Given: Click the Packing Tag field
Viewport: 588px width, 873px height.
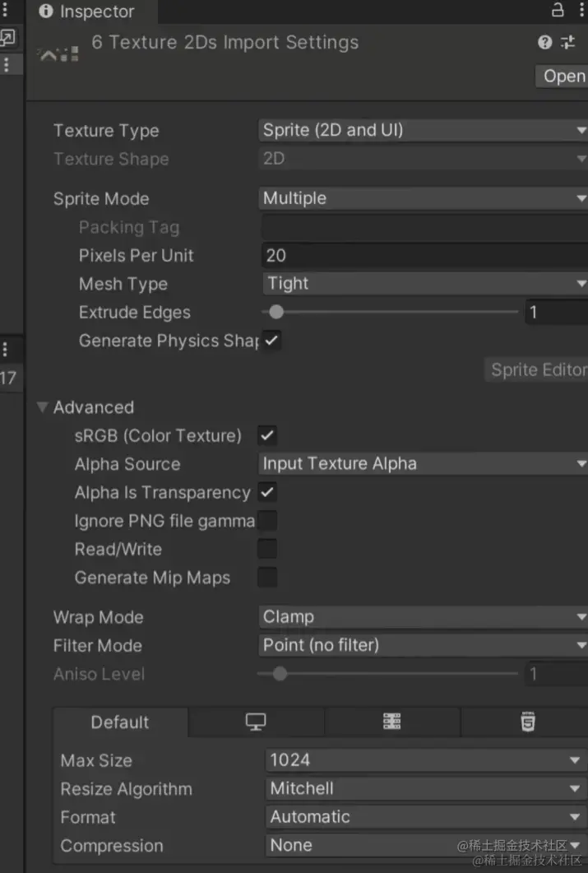Looking at the screenshot, I should click(x=425, y=227).
